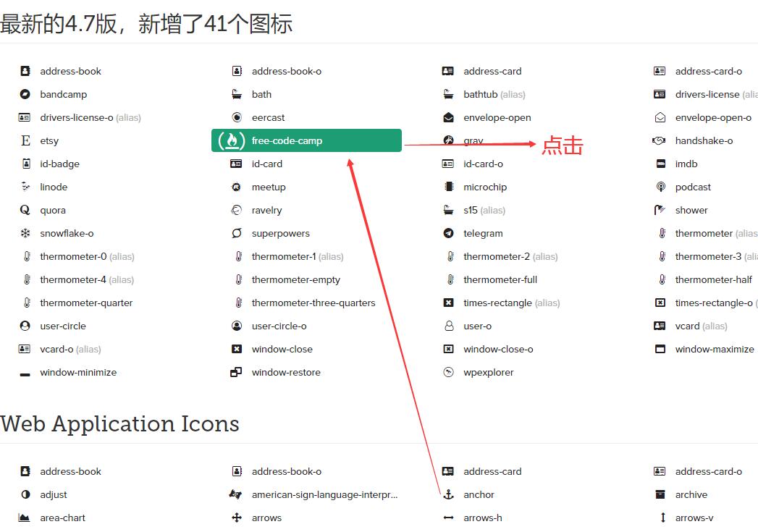Click the telegram paper plane icon

pos(448,233)
